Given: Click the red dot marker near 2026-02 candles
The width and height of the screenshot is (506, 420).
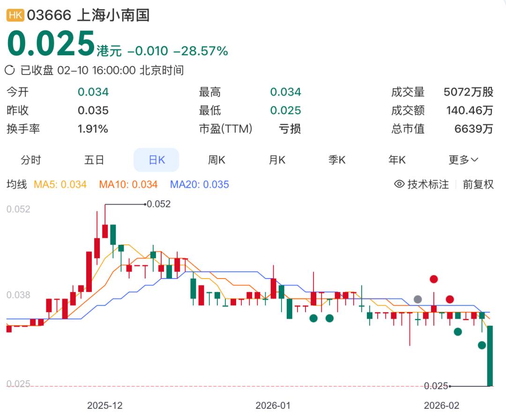Looking at the screenshot, I should 449,299.
